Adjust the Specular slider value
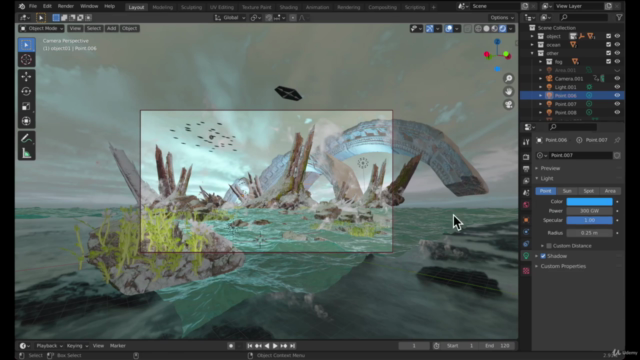Screen dimensions: 640x360 [x=589, y=220]
